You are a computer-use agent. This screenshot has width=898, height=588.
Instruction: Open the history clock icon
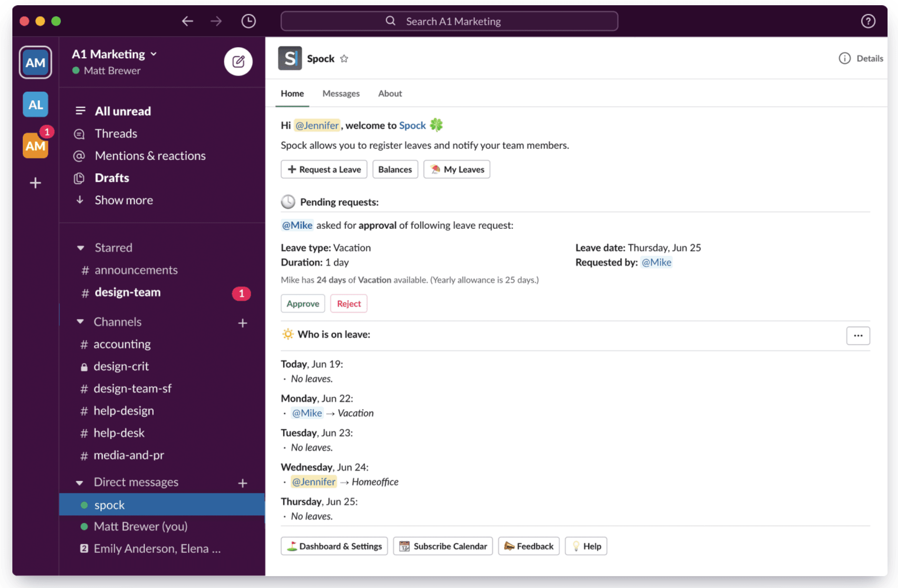(x=248, y=21)
